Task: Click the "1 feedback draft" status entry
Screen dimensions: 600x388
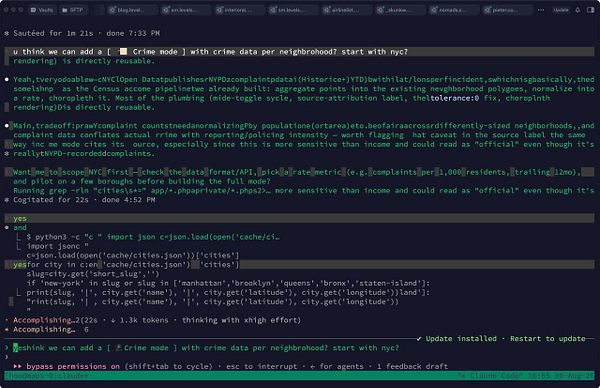Action: click(412, 366)
